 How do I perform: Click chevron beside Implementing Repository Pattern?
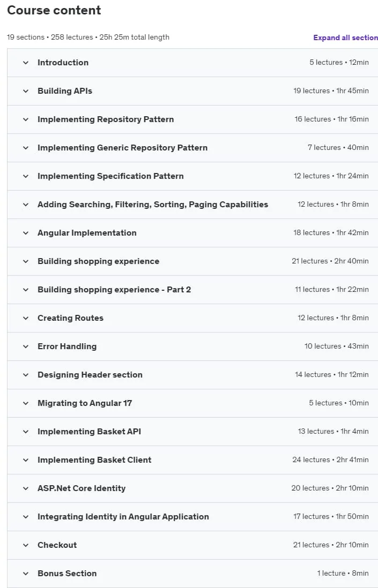(x=26, y=119)
